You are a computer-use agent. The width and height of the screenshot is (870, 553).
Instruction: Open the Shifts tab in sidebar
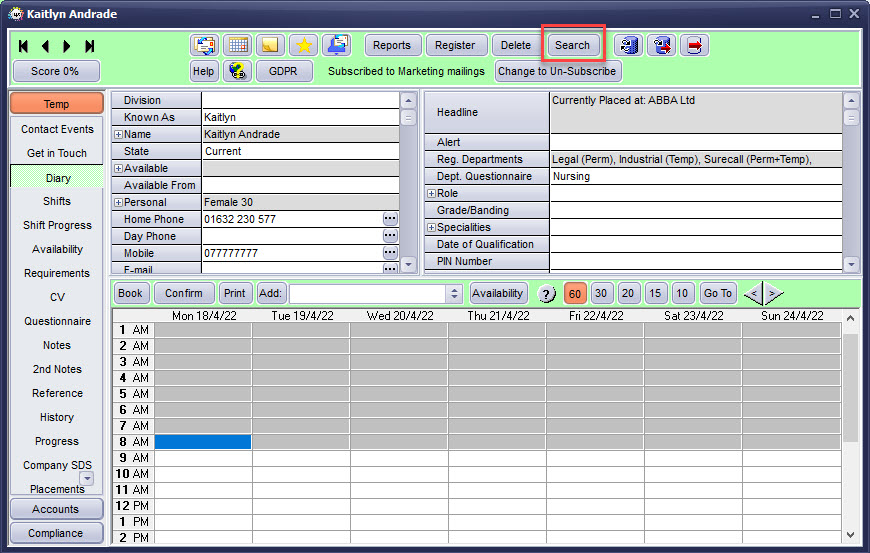[57, 201]
